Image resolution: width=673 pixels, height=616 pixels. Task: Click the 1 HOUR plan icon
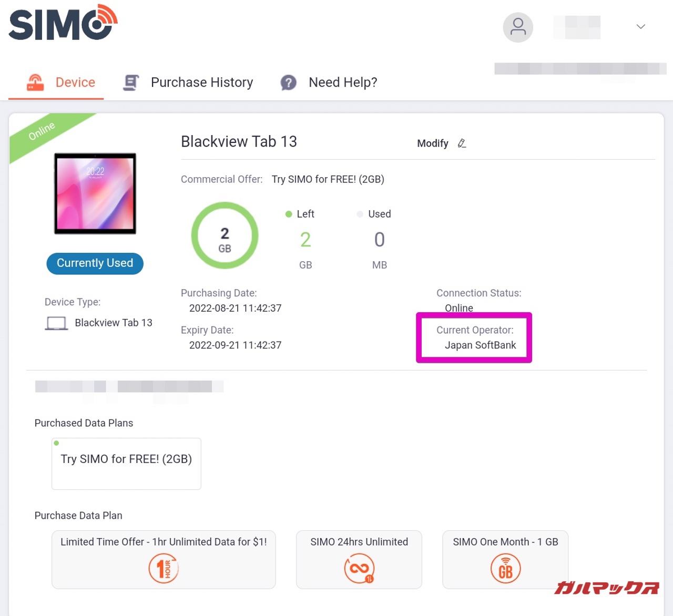click(164, 569)
